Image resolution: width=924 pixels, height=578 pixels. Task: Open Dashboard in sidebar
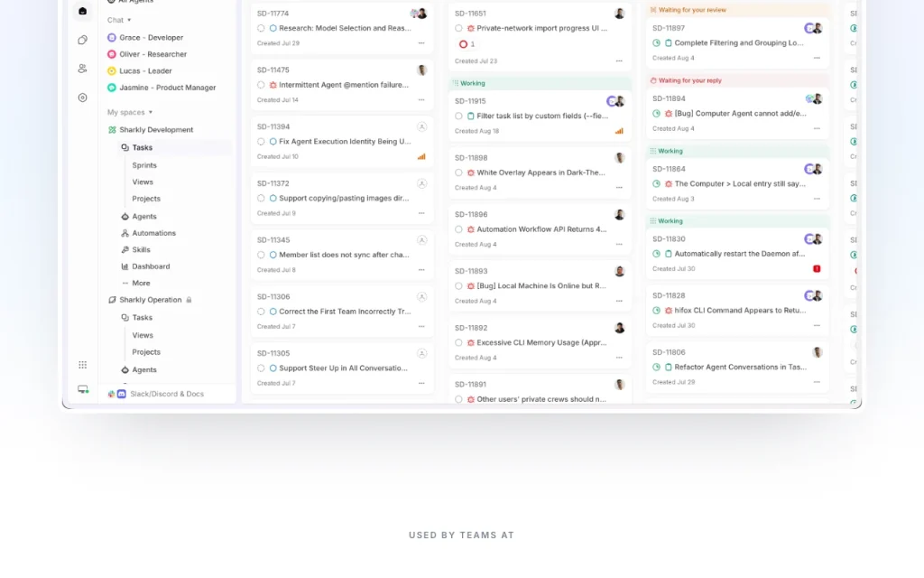(151, 266)
